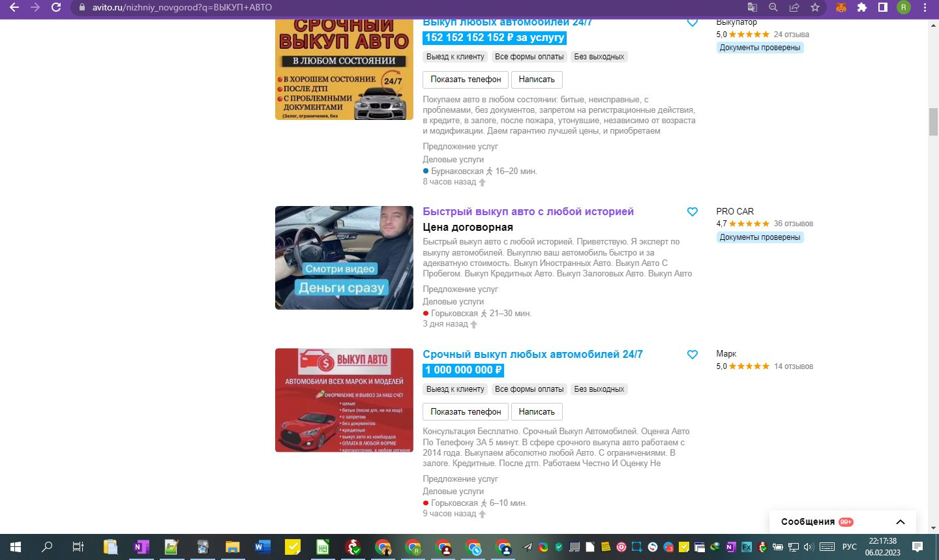Screen dimensions: 939x560
Task: Click 'Бурнаковская' metro station text
Action: tap(457, 171)
